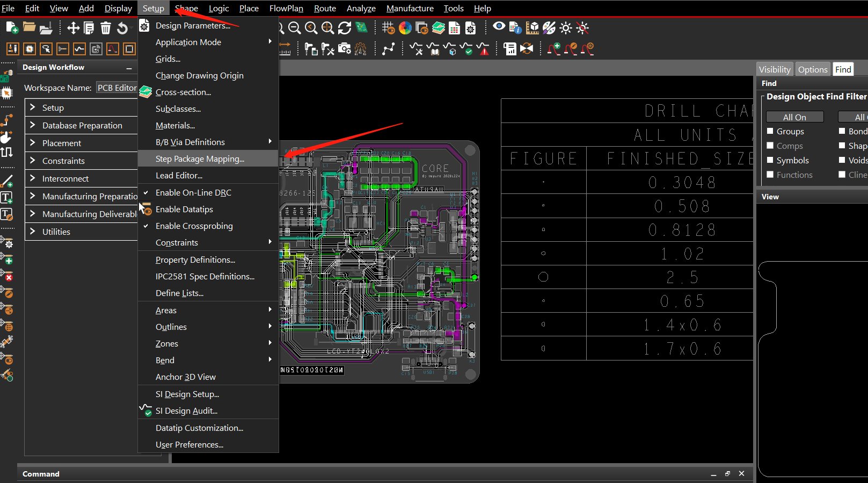Viewport: 868px width, 483px height.
Task: Check the Bond checkbox in Find filter
Action: 842,131
